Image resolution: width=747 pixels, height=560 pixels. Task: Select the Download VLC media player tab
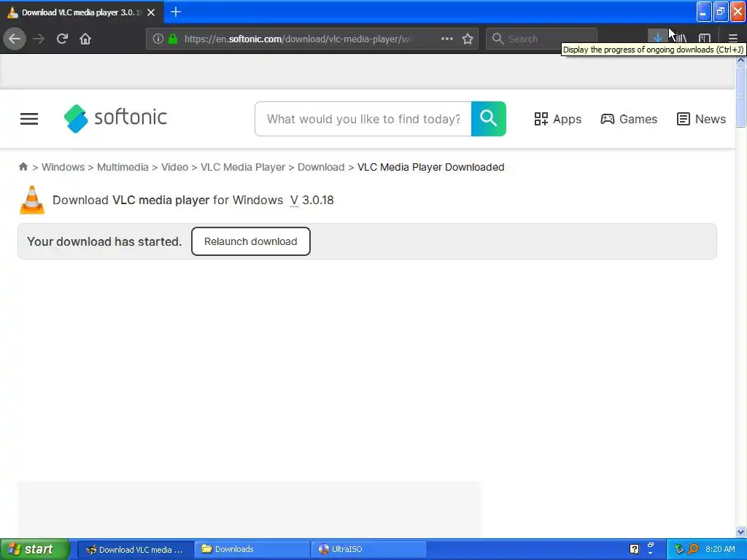click(82, 12)
